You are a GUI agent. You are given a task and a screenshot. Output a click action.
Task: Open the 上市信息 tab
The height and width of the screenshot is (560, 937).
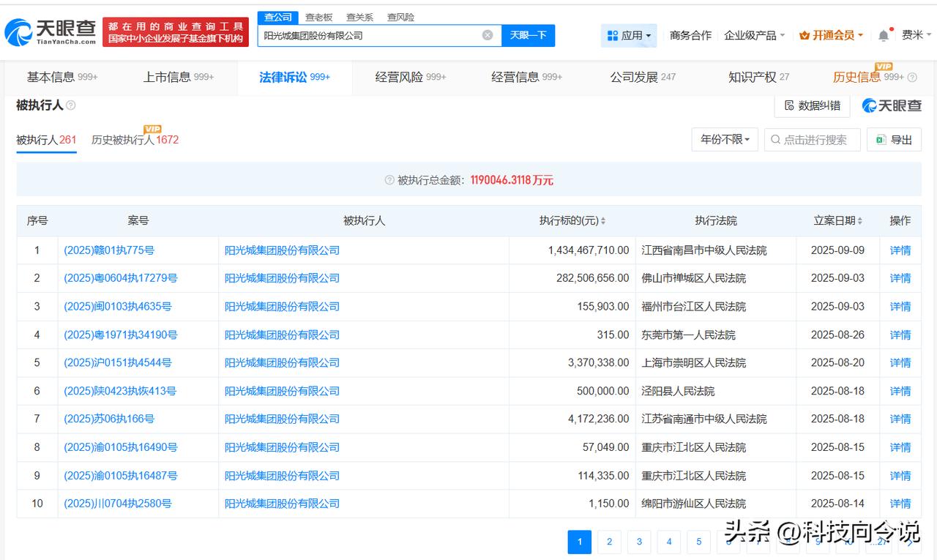[x=179, y=77]
